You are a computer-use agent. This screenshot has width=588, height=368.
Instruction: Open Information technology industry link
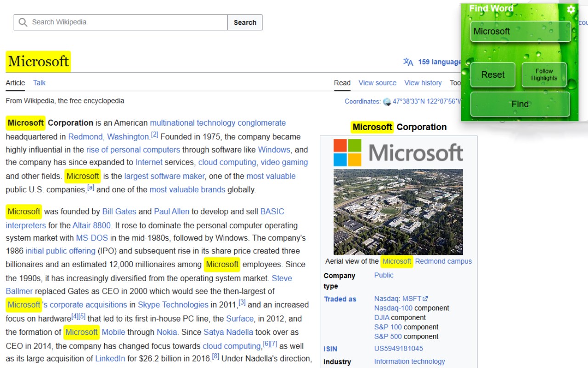(409, 362)
